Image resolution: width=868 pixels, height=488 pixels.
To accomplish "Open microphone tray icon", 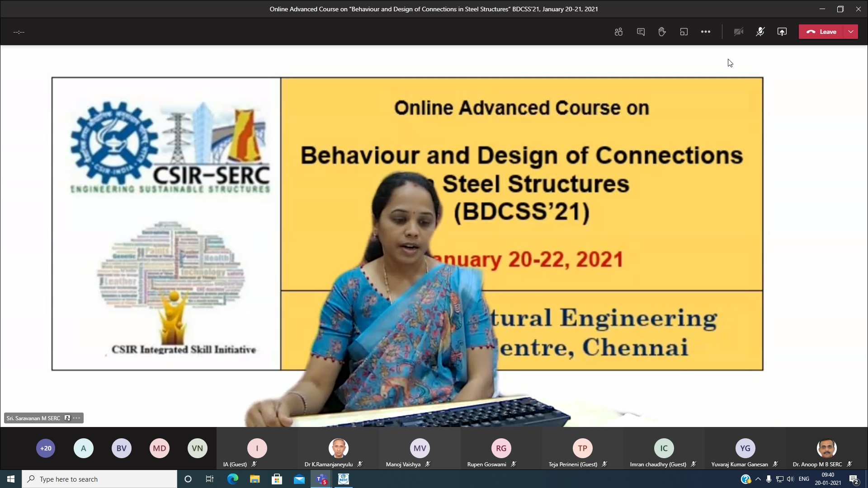I will pyautogui.click(x=769, y=479).
